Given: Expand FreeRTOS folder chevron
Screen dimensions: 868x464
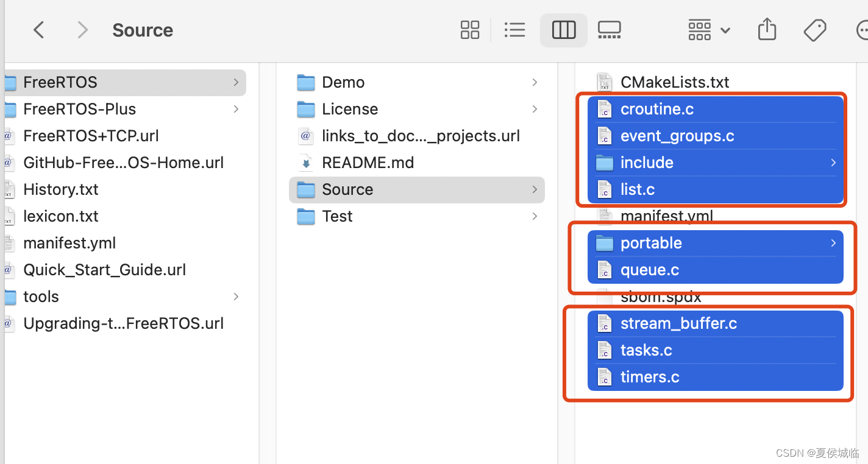Looking at the screenshot, I should click(236, 82).
